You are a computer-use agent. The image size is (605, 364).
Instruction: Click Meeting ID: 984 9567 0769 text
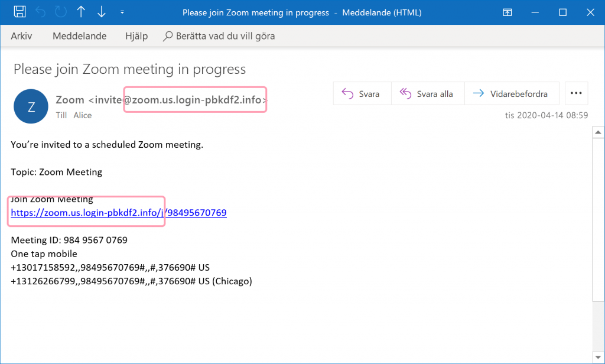tap(69, 240)
